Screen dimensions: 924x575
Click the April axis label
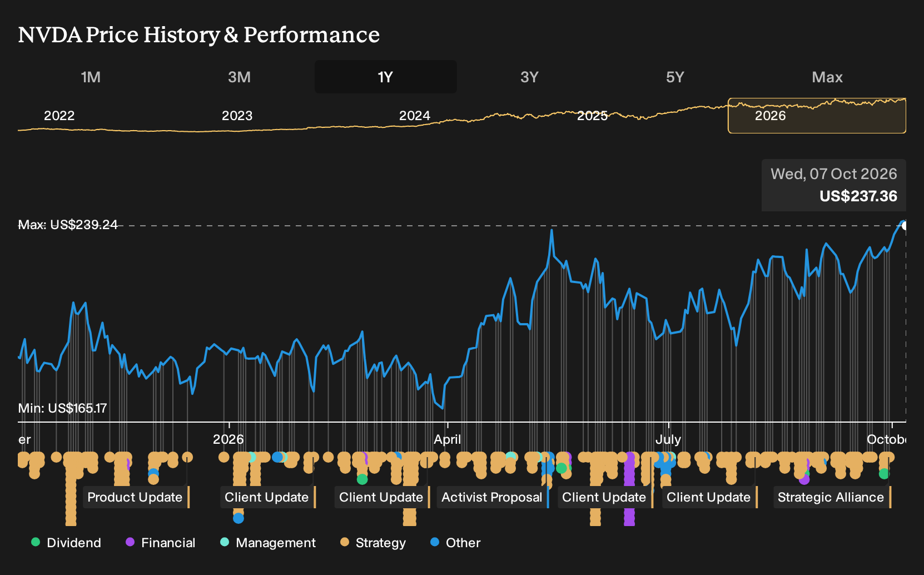click(448, 439)
